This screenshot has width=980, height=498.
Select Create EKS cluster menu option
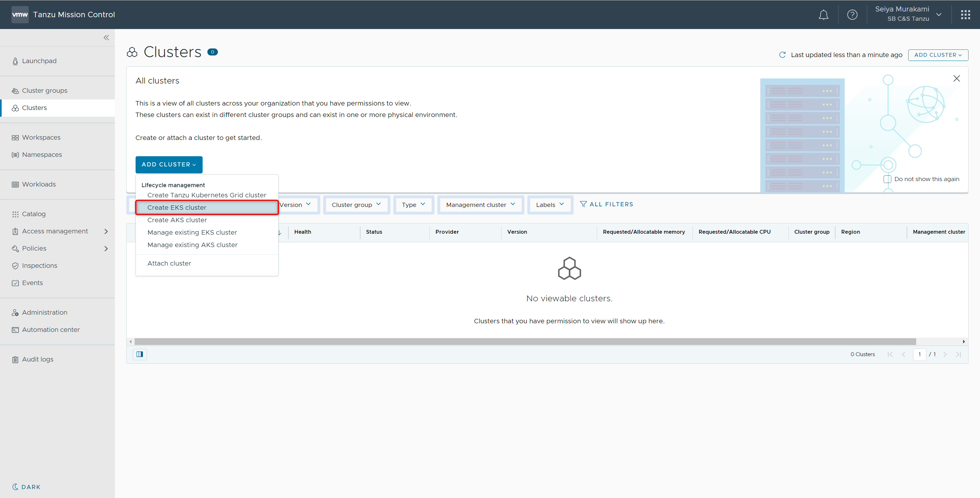[176, 208]
